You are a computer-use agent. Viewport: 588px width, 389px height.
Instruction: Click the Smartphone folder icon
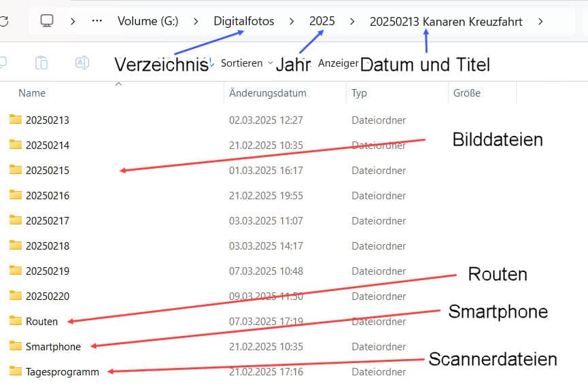click(x=16, y=346)
